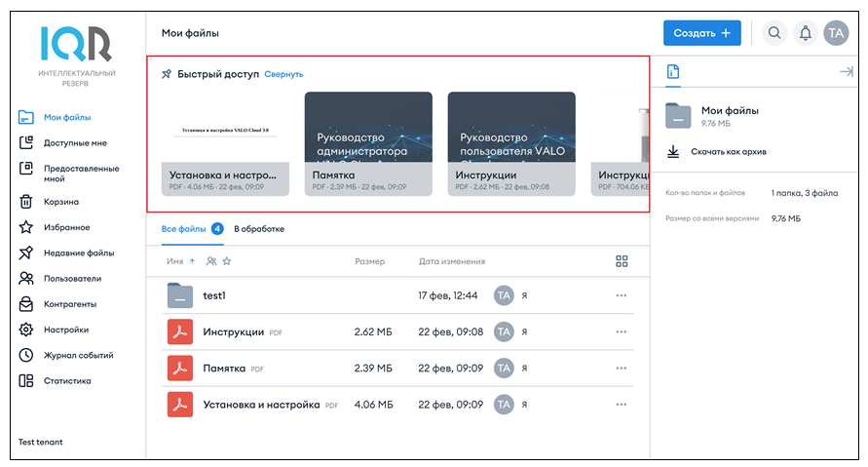Click the PDF icon of Памятка
Image resolution: width=868 pixels, height=467 pixels.
click(x=180, y=368)
